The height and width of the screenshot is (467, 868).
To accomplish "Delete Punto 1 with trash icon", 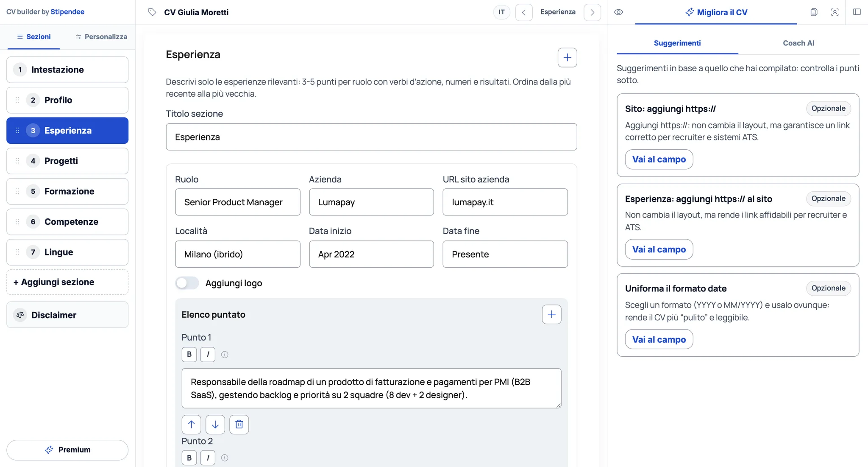I will 239,425.
